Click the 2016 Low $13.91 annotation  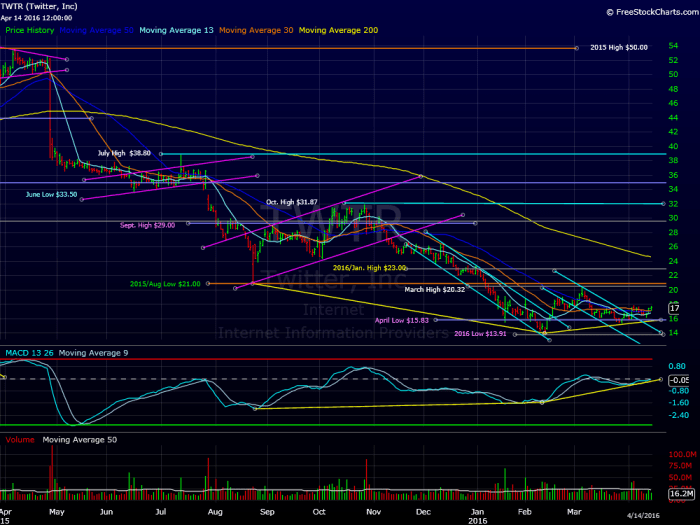pos(480,334)
